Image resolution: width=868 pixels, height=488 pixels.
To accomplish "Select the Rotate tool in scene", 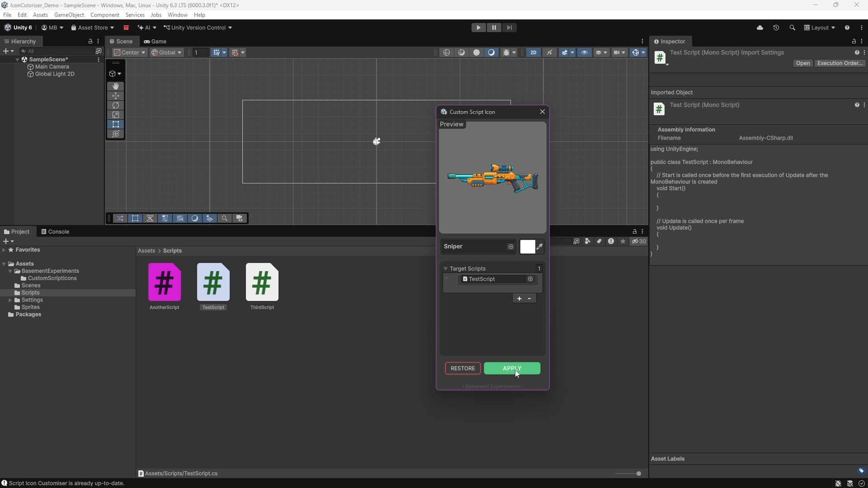I will [116, 105].
